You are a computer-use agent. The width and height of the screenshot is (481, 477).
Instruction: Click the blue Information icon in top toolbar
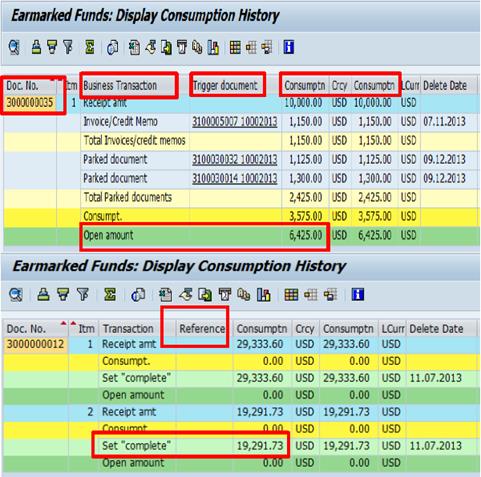[288, 47]
